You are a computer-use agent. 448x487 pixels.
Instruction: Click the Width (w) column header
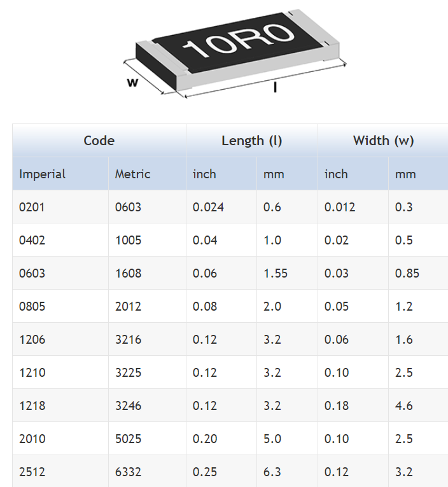pos(383,141)
